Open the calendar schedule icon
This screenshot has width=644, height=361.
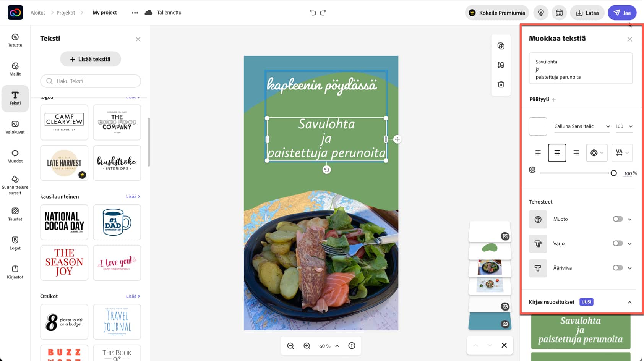[x=559, y=13]
